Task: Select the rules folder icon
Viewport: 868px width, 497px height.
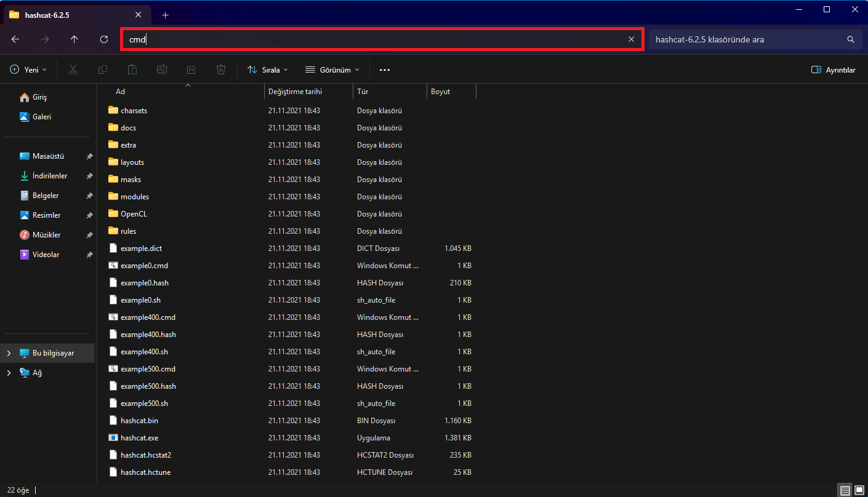Action: [x=113, y=231]
